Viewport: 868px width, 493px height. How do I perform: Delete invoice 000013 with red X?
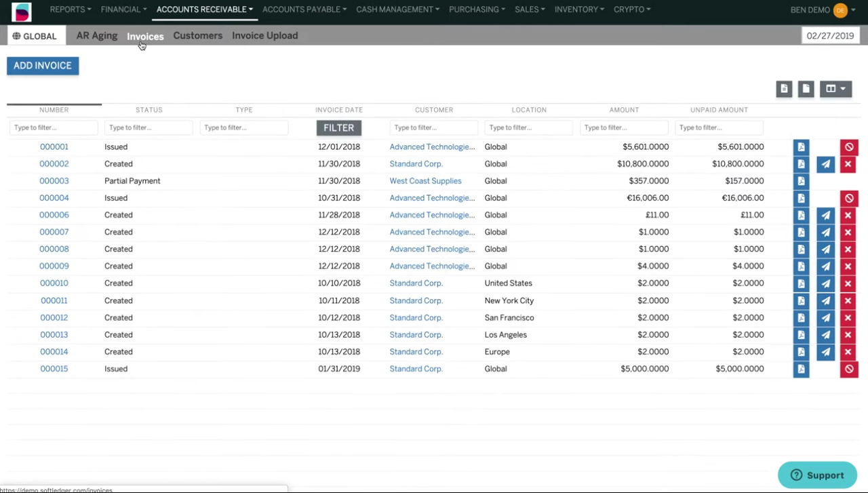tap(848, 335)
